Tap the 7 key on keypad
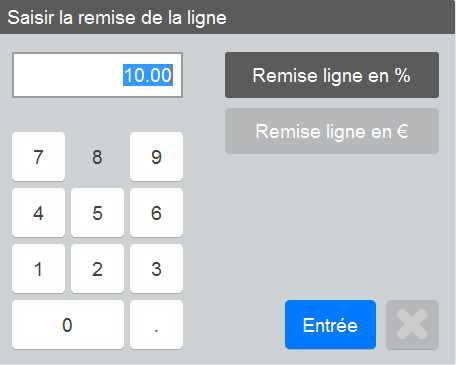The width and height of the screenshot is (456, 365). click(38, 157)
